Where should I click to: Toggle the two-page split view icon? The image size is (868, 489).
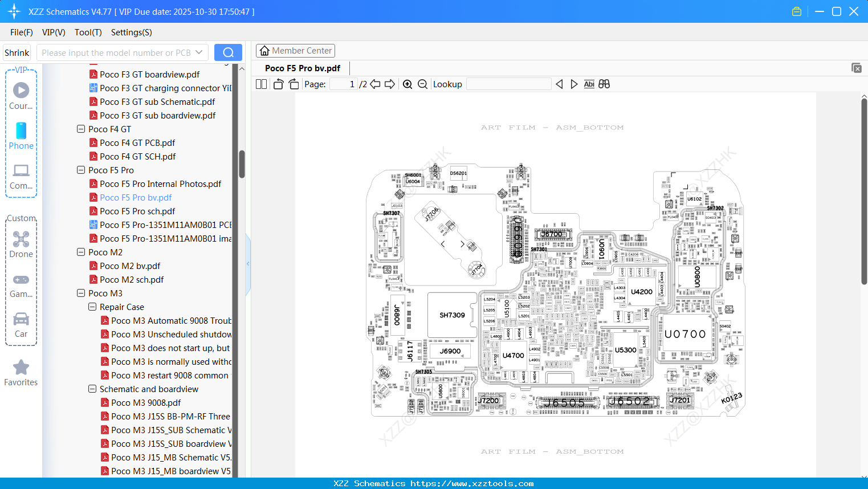262,84
